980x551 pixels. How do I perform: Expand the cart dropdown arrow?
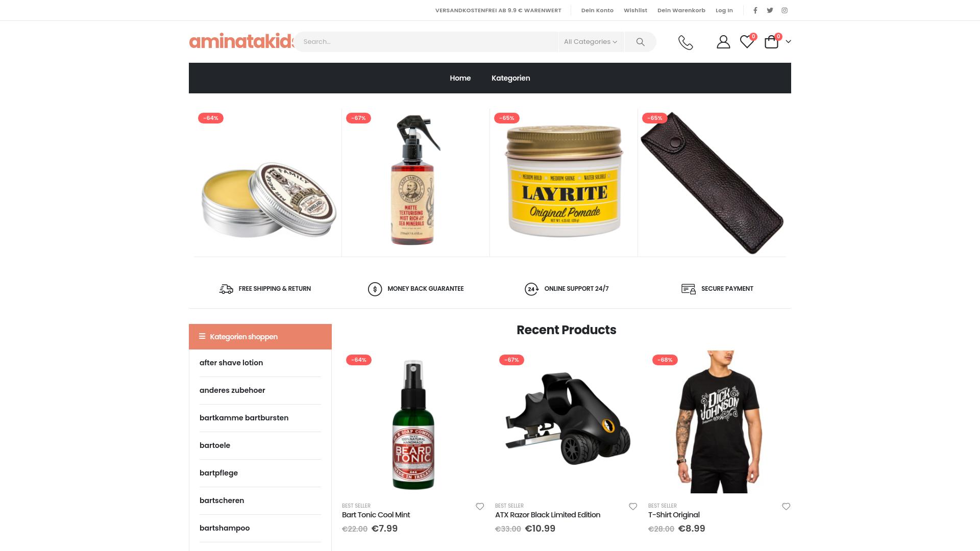[x=788, y=42]
